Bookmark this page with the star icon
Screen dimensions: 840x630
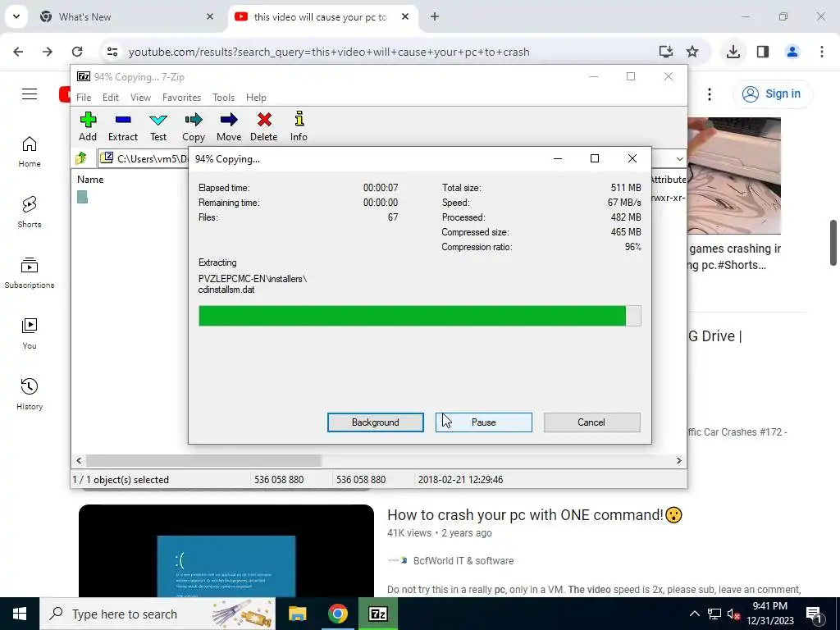692,52
